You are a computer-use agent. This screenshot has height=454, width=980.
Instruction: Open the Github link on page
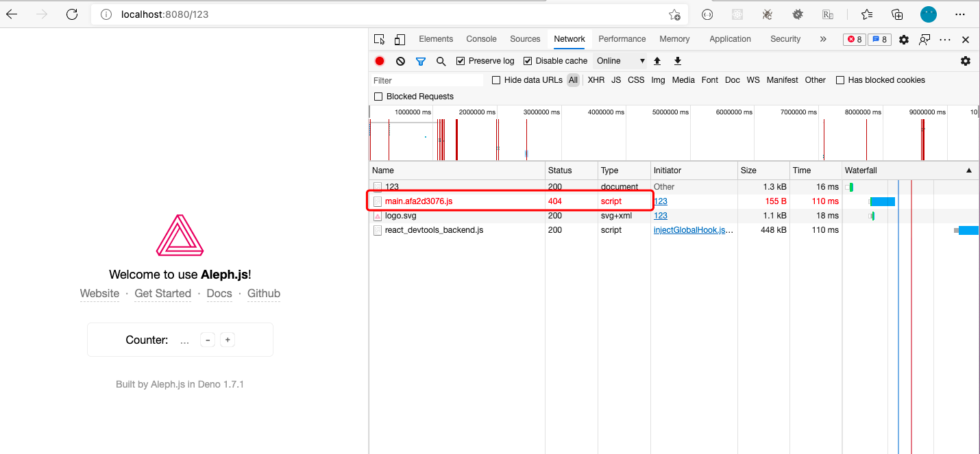[264, 294]
